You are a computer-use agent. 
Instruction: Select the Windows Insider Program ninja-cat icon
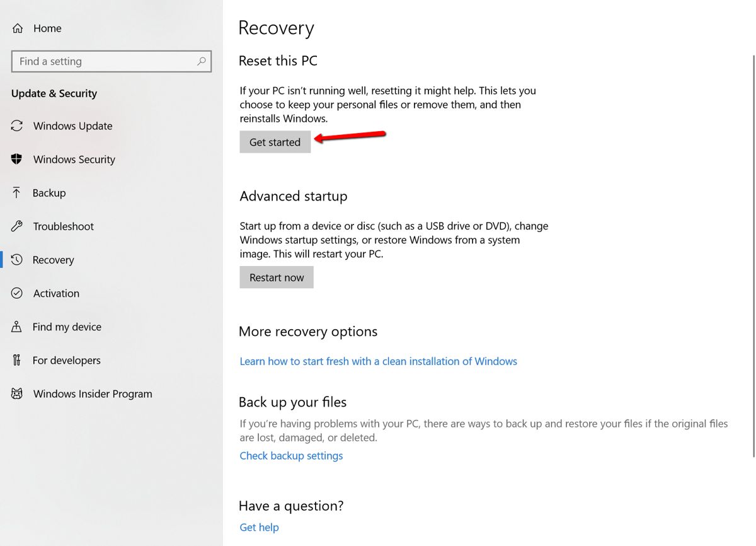pyautogui.click(x=16, y=393)
